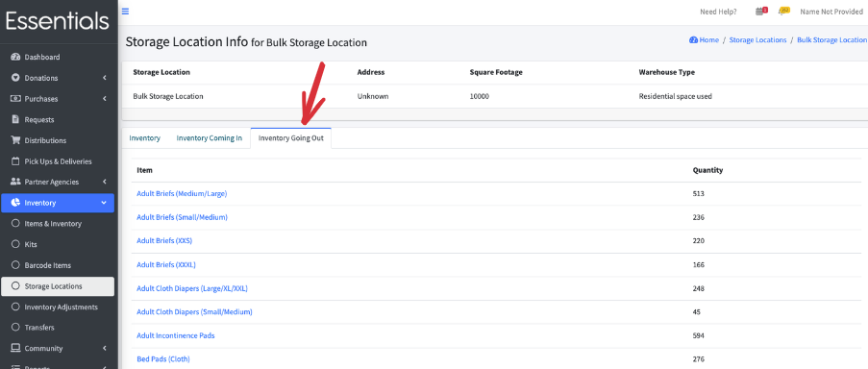868x369 pixels.
Task: Collapse the Inventory submenu chevron
Action: click(104, 203)
